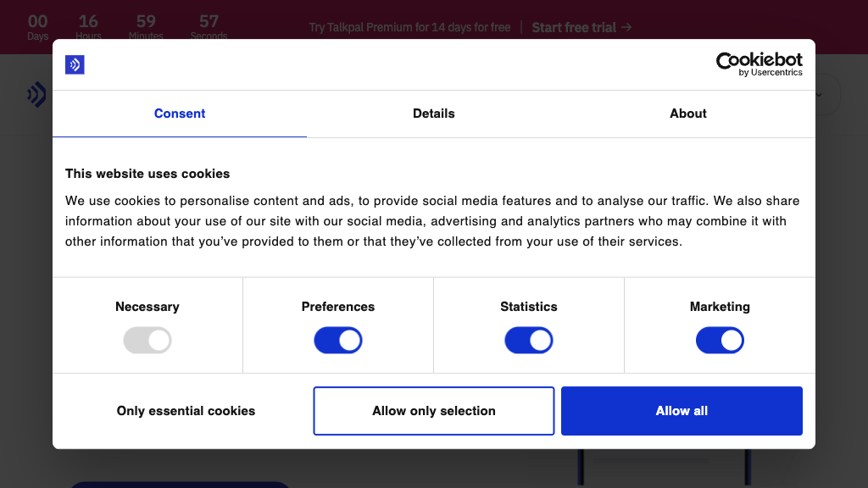Viewport: 868px width, 488px height.
Task: Enable the Preferences cookies toggle
Action: point(338,340)
